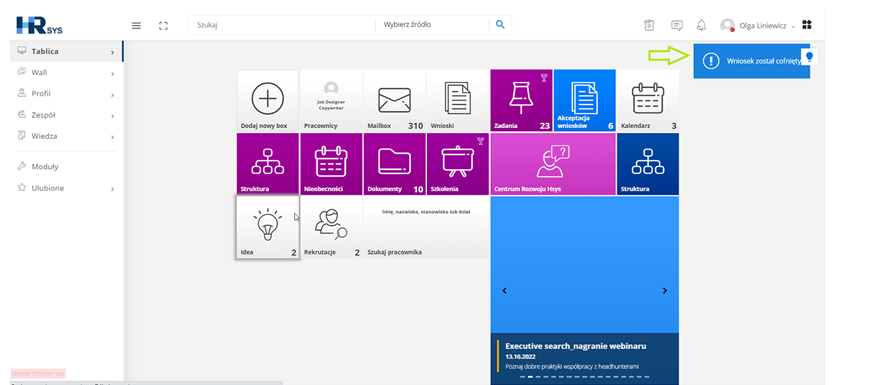872x385 pixels.
Task: Open user dropdown arrow next to Olga Liniewicz
Action: tap(794, 26)
